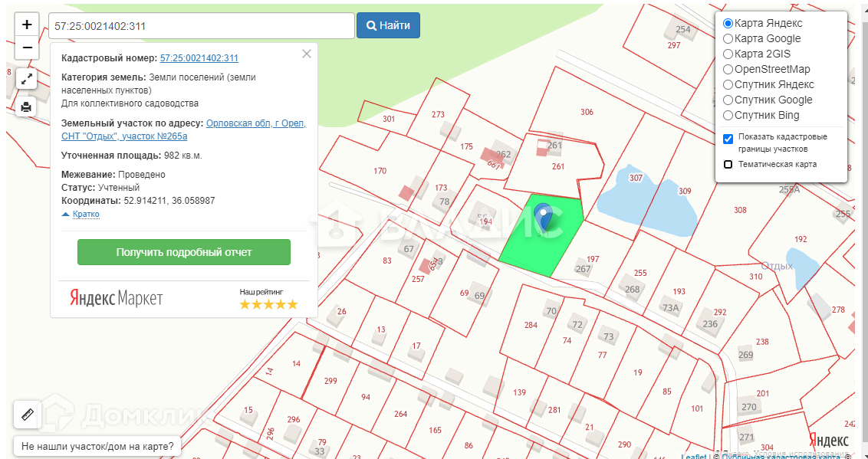Click parcel labeled 19 on map
868x459 pixels.
pos(638,372)
